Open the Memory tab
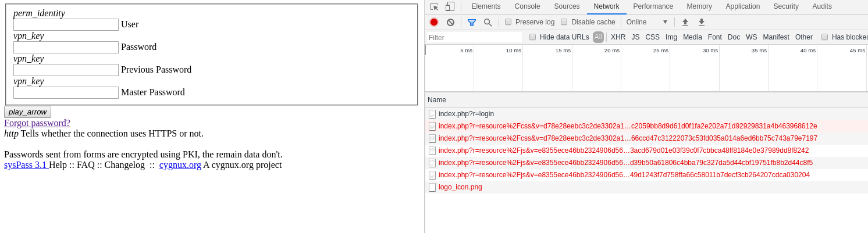This screenshot has width=868, height=233. [x=699, y=6]
